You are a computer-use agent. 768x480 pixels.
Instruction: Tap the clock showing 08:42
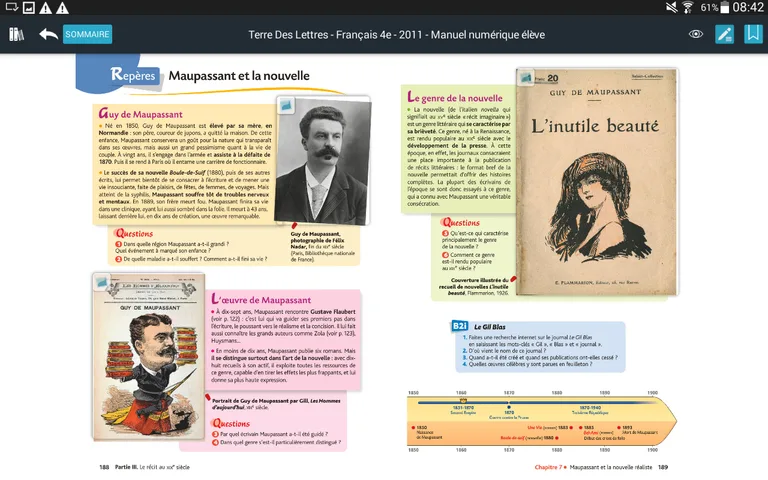(748, 7)
